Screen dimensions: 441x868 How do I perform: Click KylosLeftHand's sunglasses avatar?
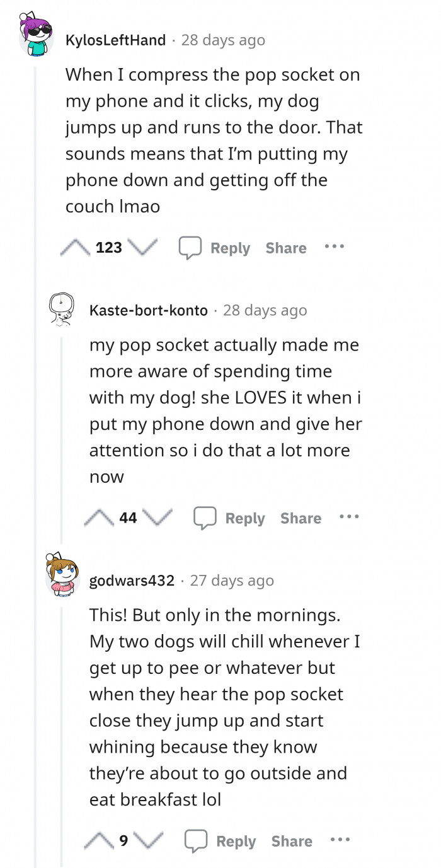(36, 38)
